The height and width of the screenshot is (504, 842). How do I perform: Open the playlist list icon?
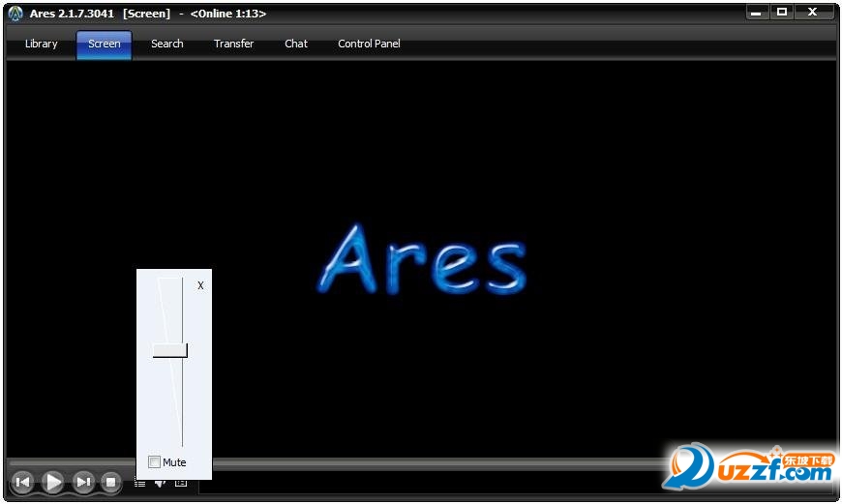(139, 484)
